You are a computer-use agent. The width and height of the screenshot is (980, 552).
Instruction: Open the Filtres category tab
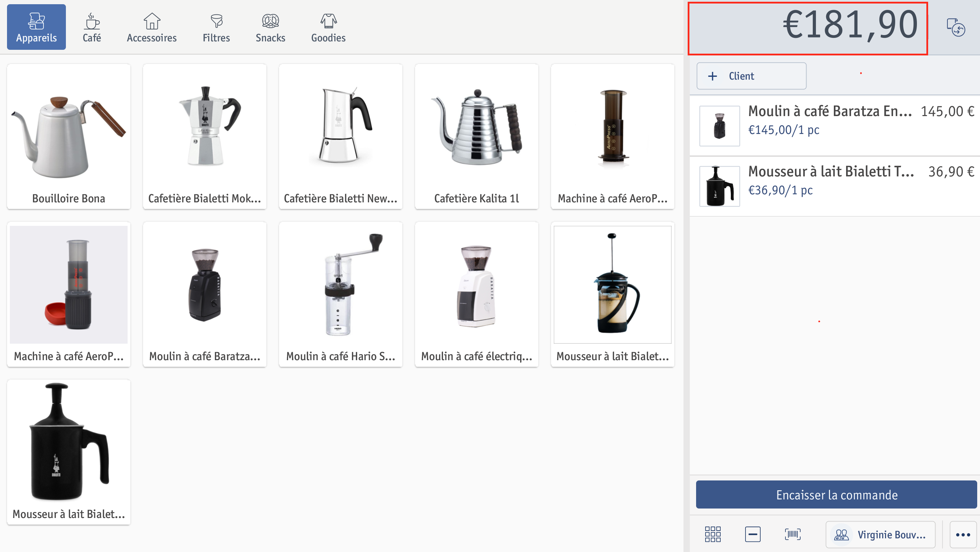[x=216, y=27]
